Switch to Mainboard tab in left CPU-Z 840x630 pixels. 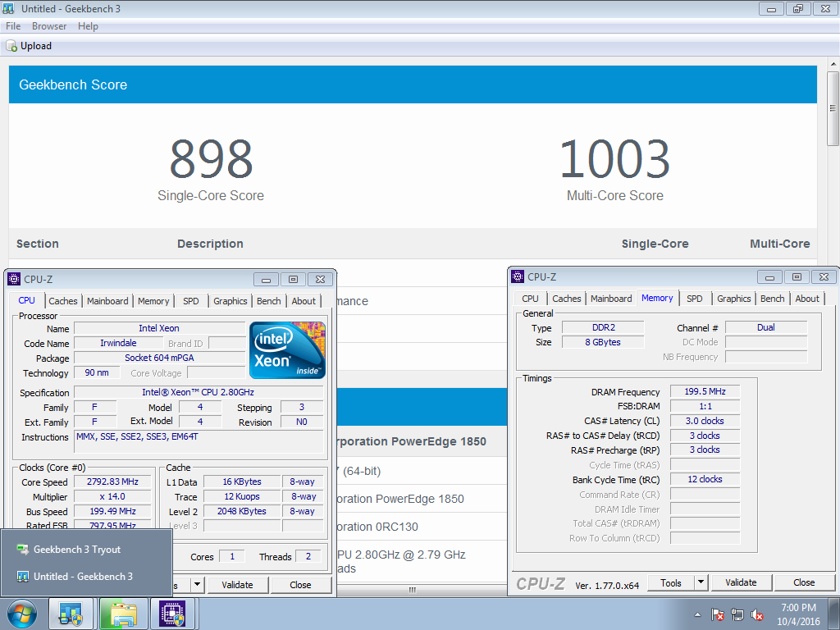pyautogui.click(x=107, y=301)
